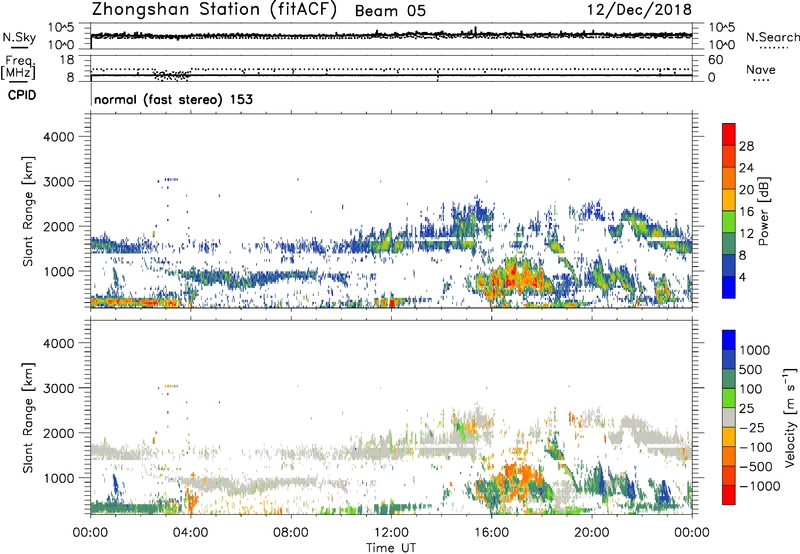The height and width of the screenshot is (554, 800).
Task: Click the '4' tick on Power colorbar
Action: [743, 278]
